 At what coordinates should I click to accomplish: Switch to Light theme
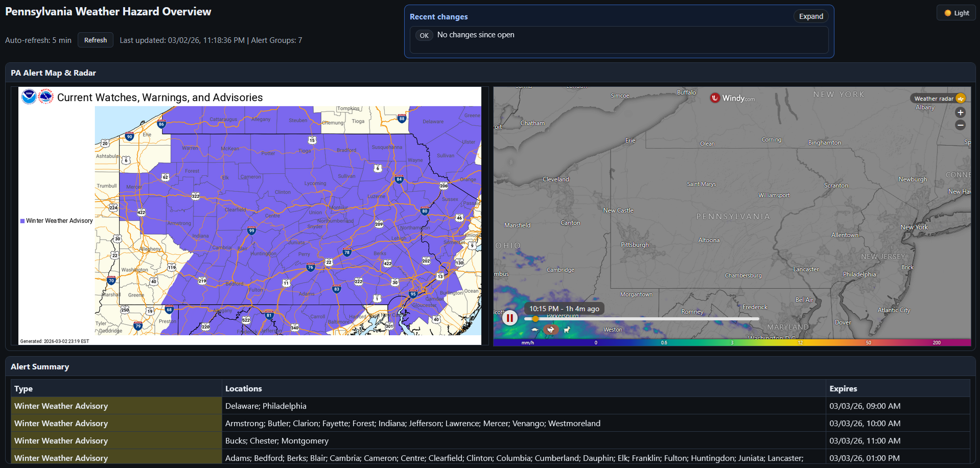pyautogui.click(x=956, y=13)
